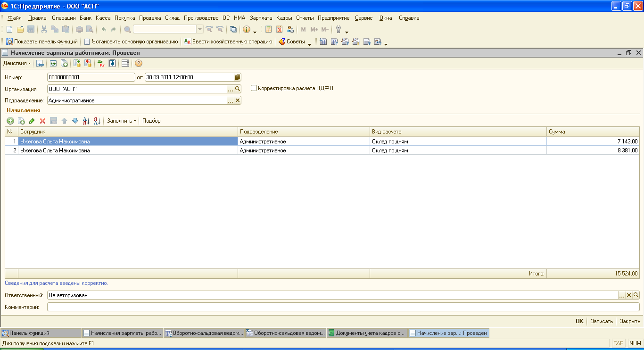Click the list settings icon in document toolbar
Screen dimensions: 644x350
[x=125, y=63]
